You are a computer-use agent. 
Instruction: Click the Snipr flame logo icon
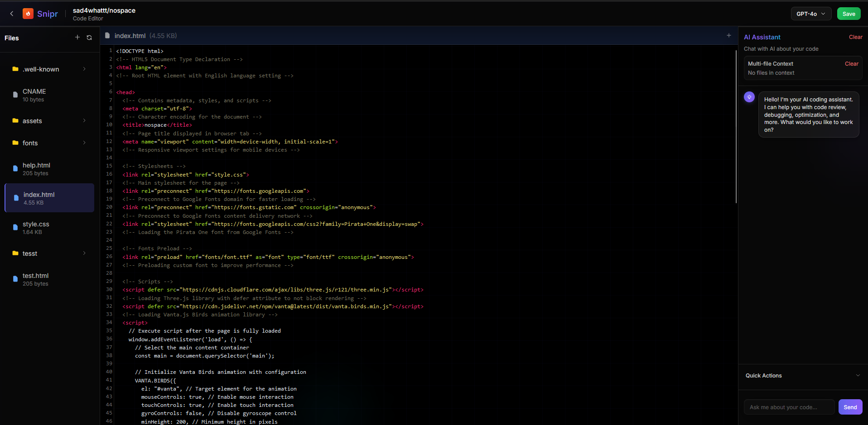click(28, 14)
